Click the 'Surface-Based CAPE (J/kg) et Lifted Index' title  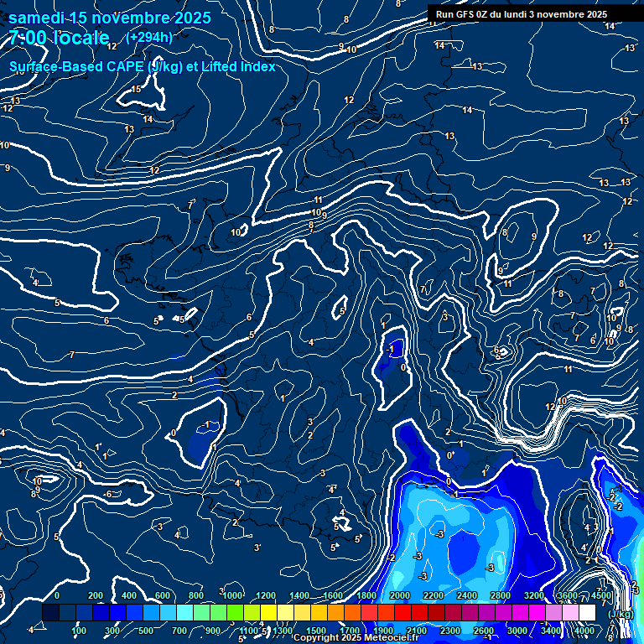[x=142, y=66]
